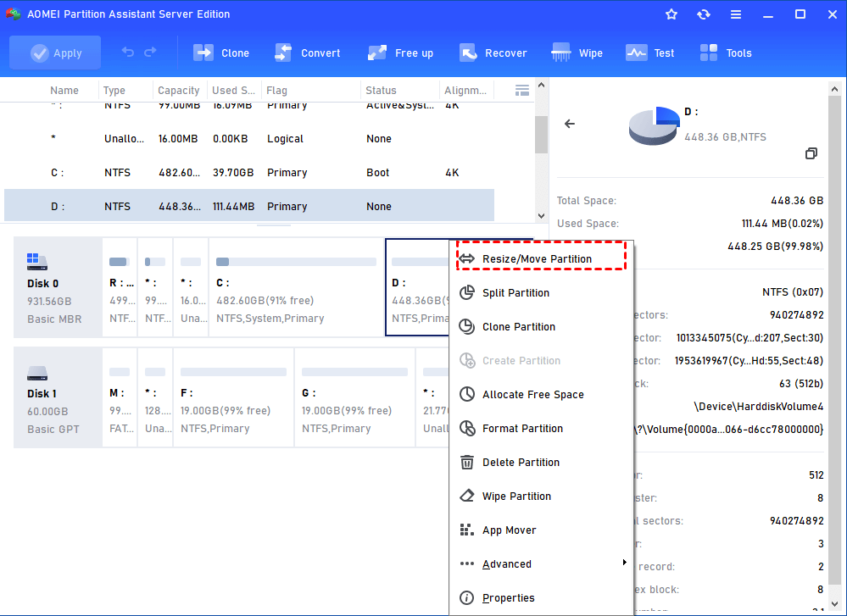
Task: Click the refresh icon in title bar
Action: click(704, 14)
